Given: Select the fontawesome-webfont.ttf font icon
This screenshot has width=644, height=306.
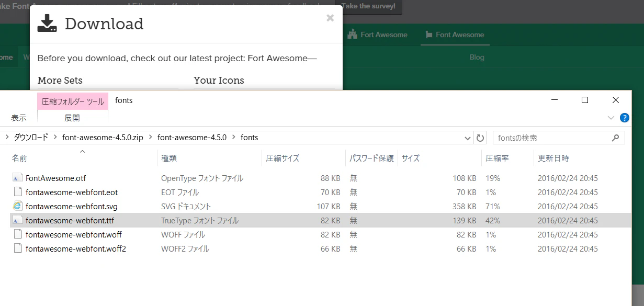Looking at the screenshot, I should coord(18,220).
